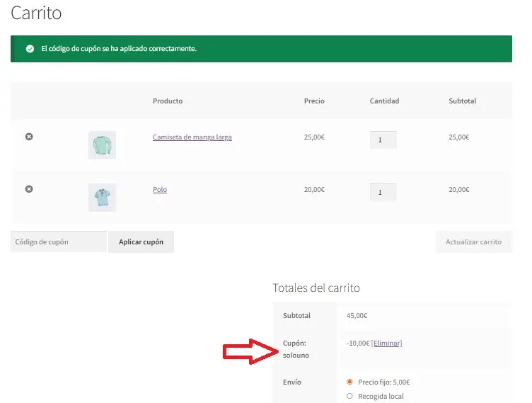The image size is (532, 403).
Task: Click the Producto column header
Action: 168,101
